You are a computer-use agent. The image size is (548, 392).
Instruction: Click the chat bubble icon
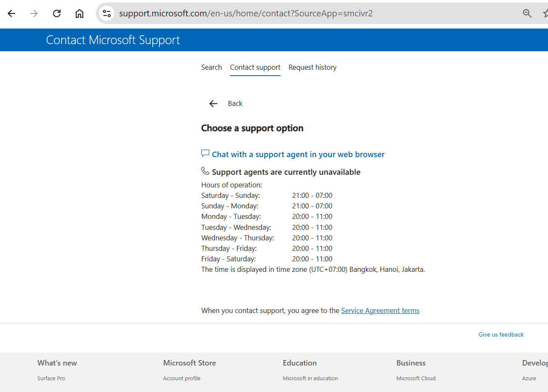pyautogui.click(x=205, y=153)
